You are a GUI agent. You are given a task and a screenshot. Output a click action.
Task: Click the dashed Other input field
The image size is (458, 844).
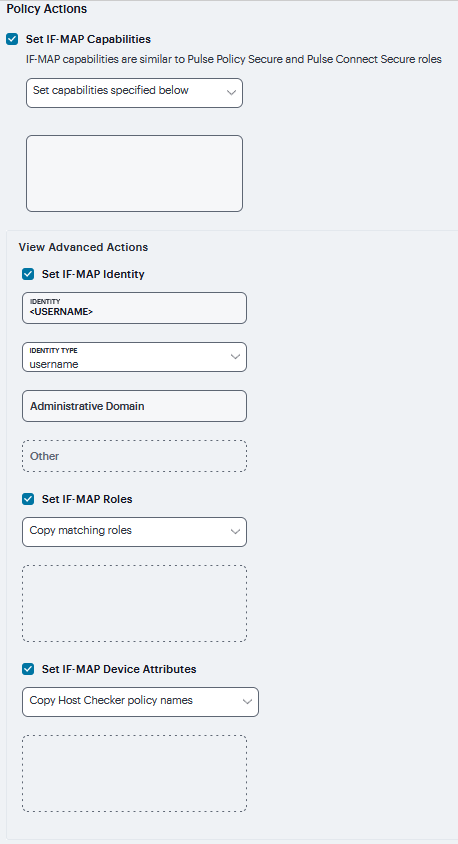135,456
